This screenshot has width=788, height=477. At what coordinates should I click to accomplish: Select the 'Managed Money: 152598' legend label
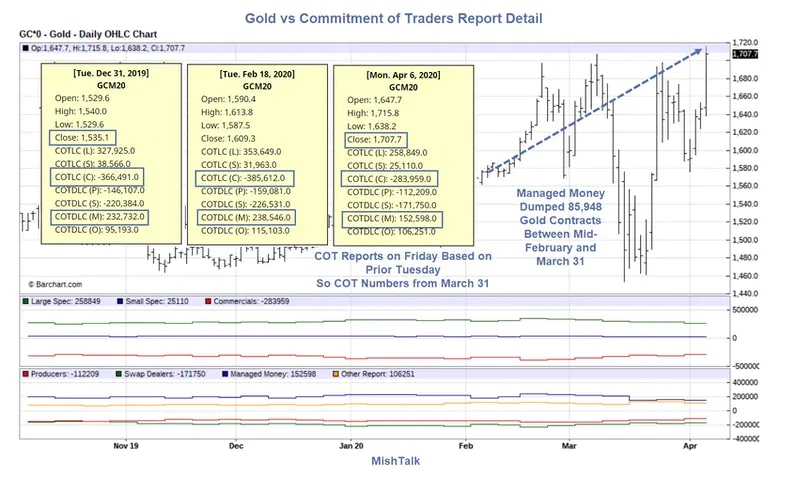pyautogui.click(x=273, y=374)
